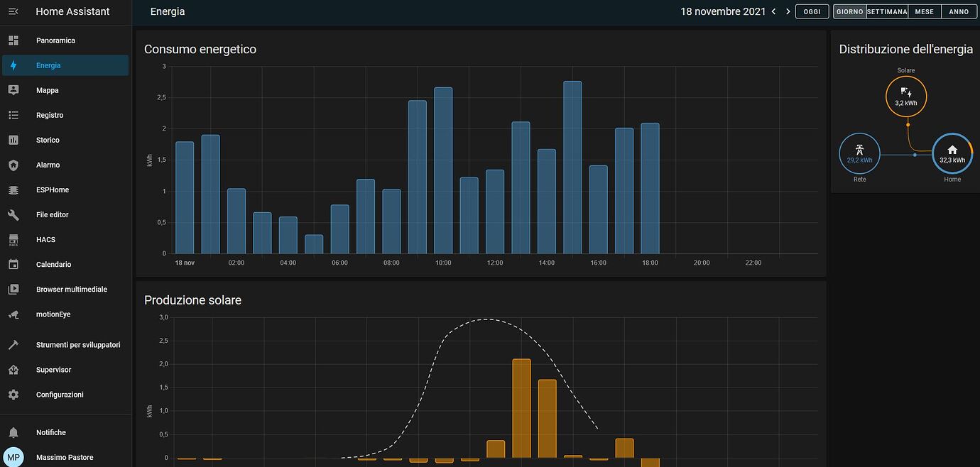Select the Anno period view
The height and width of the screenshot is (467, 980).
tap(959, 11)
